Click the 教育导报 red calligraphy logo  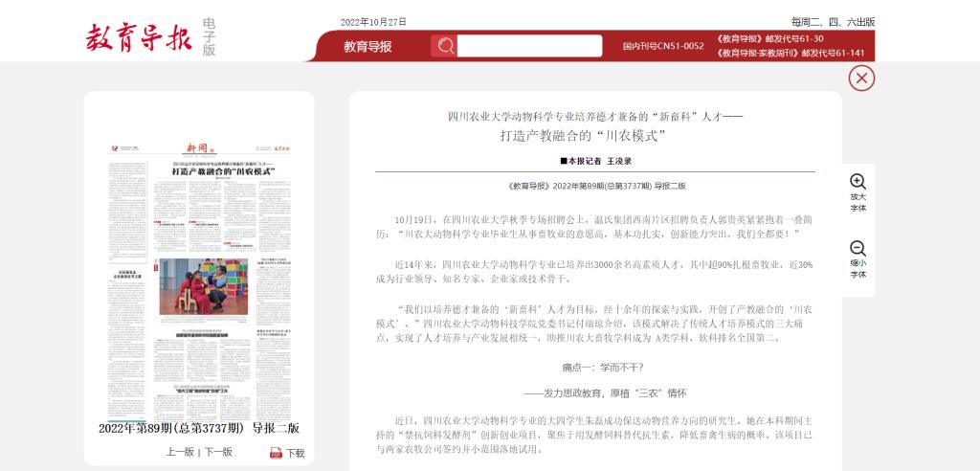click(x=139, y=37)
